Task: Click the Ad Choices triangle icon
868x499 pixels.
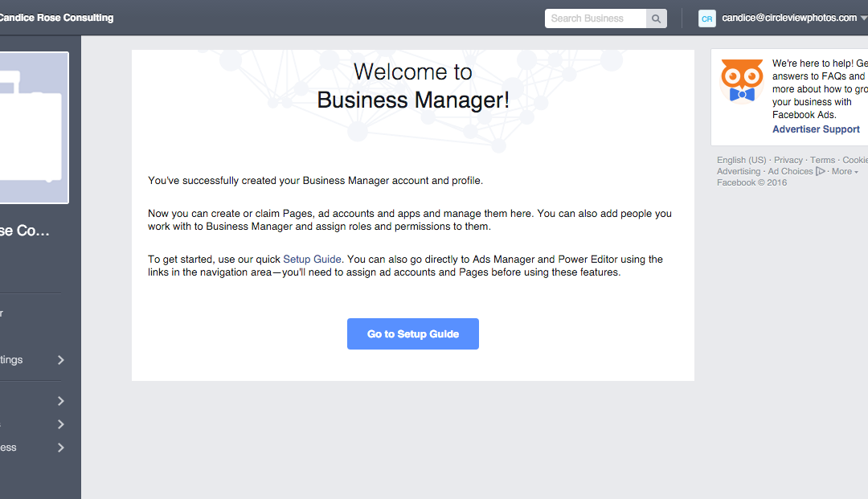Action: coord(821,171)
